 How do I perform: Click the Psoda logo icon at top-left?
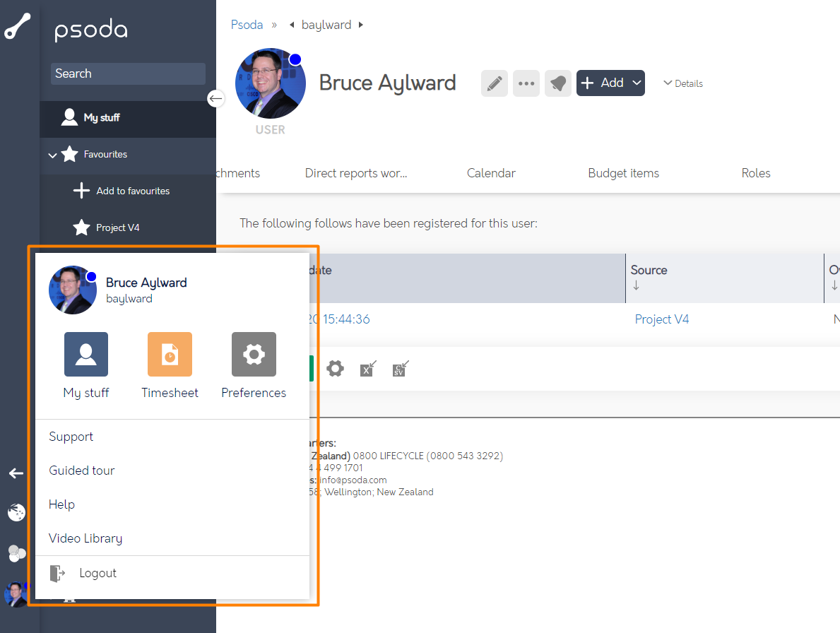(x=18, y=27)
